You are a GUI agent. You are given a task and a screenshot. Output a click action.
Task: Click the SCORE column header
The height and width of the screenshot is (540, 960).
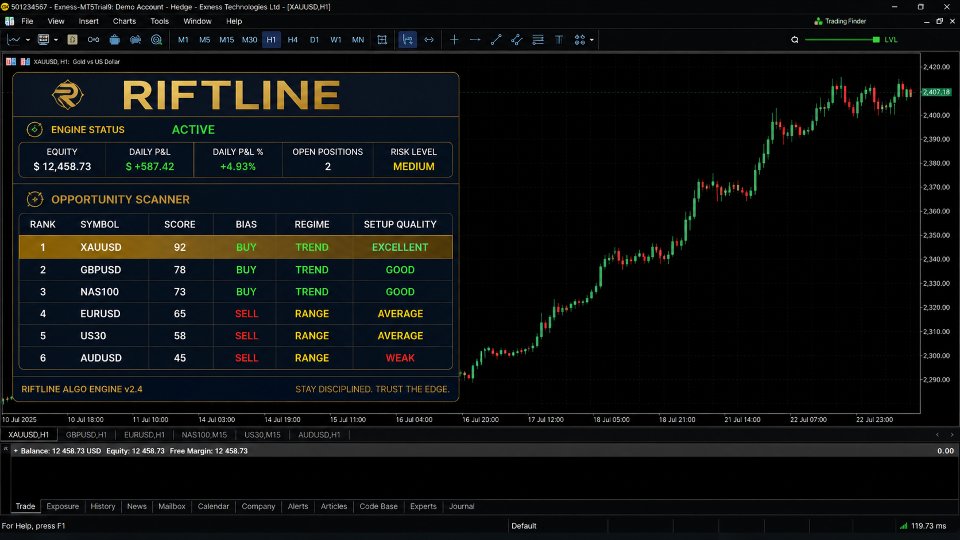[x=179, y=224]
